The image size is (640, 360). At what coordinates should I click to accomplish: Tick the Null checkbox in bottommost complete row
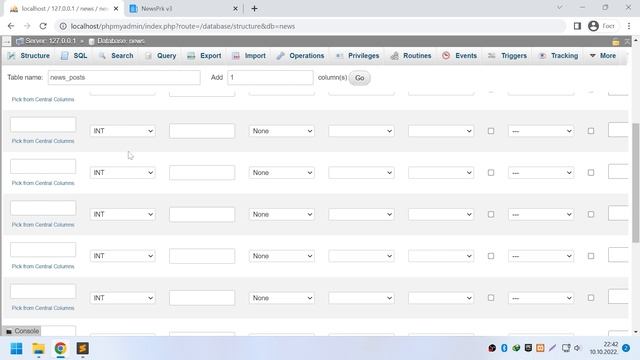[491, 298]
